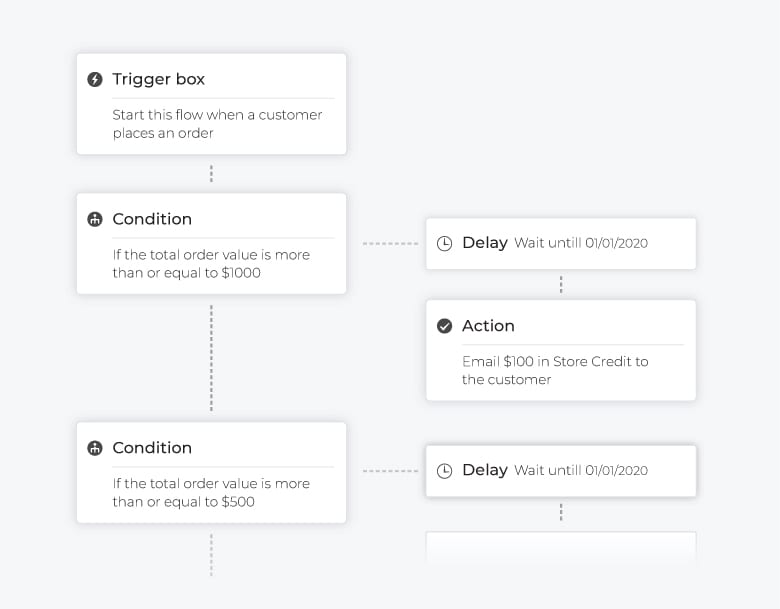Click the second Condition branch icon
Screen dimensions: 780x609
[95, 448]
